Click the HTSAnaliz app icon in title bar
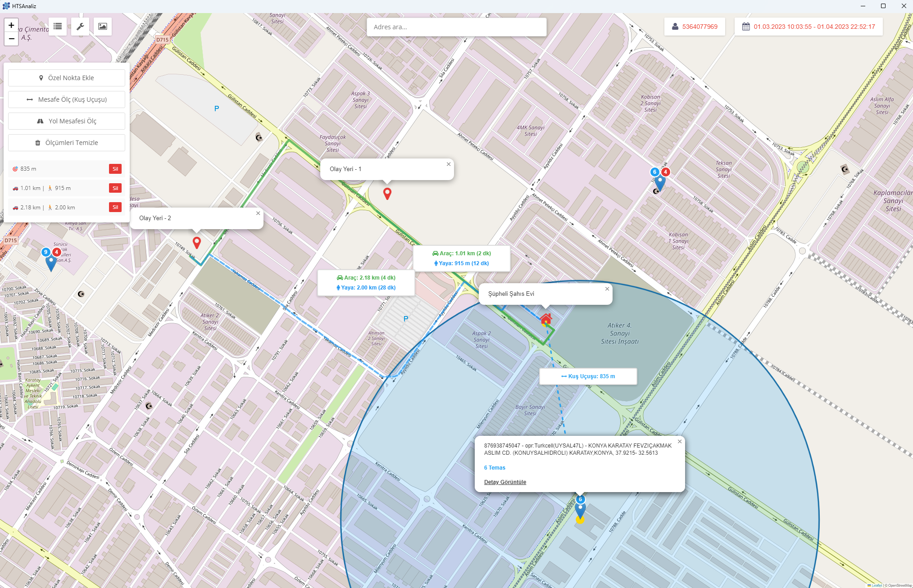Screen dimensions: 913x588 click(6, 6)
